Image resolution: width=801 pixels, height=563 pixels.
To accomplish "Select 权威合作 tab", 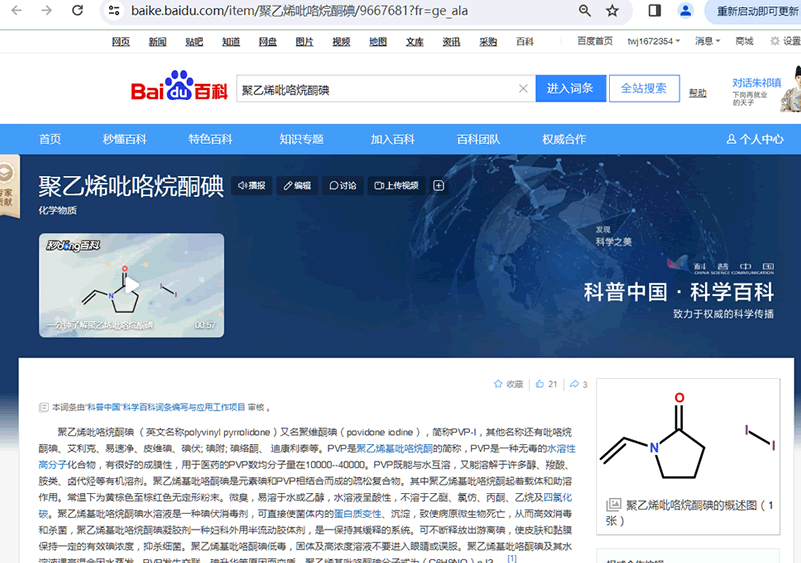I will pyautogui.click(x=564, y=139).
